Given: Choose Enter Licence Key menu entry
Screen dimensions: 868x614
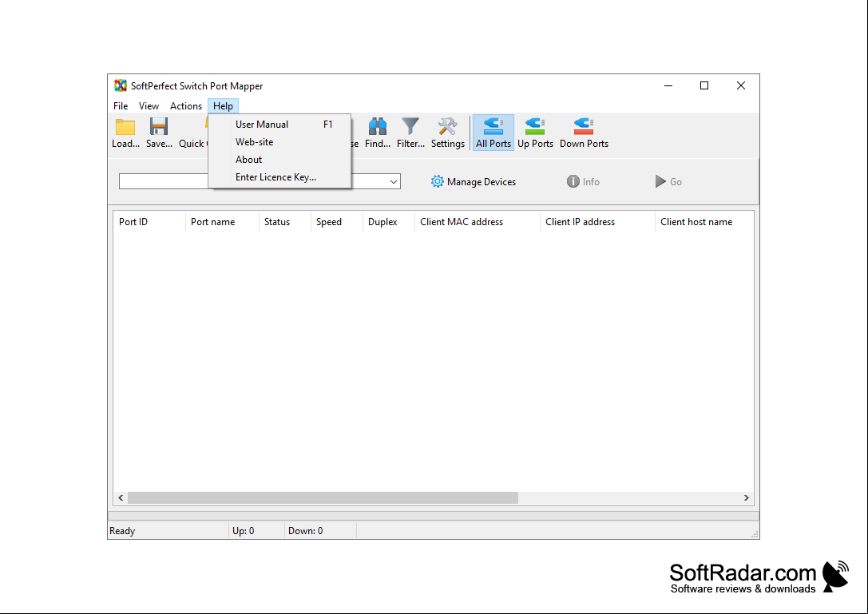Looking at the screenshot, I should [x=279, y=177].
